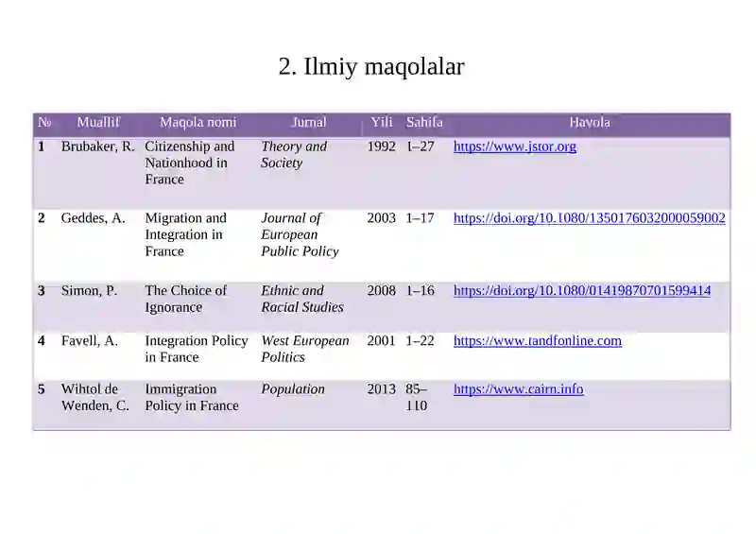Select author cell 'Brubaker, R.'
The image size is (756, 534).
click(98, 146)
